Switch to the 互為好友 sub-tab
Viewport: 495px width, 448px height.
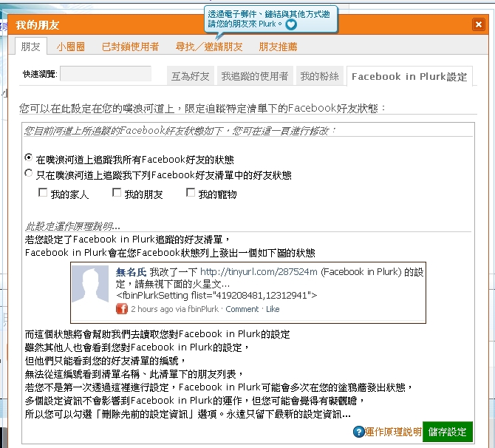(x=191, y=76)
